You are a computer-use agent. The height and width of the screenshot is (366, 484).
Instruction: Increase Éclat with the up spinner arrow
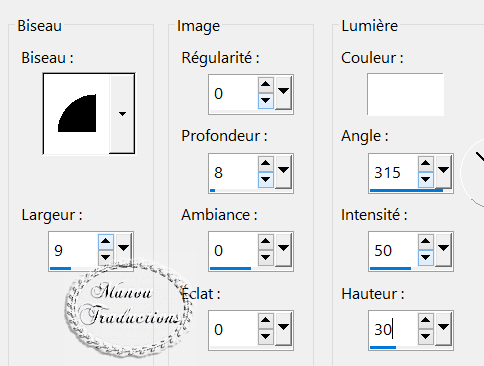pyautogui.click(x=266, y=321)
